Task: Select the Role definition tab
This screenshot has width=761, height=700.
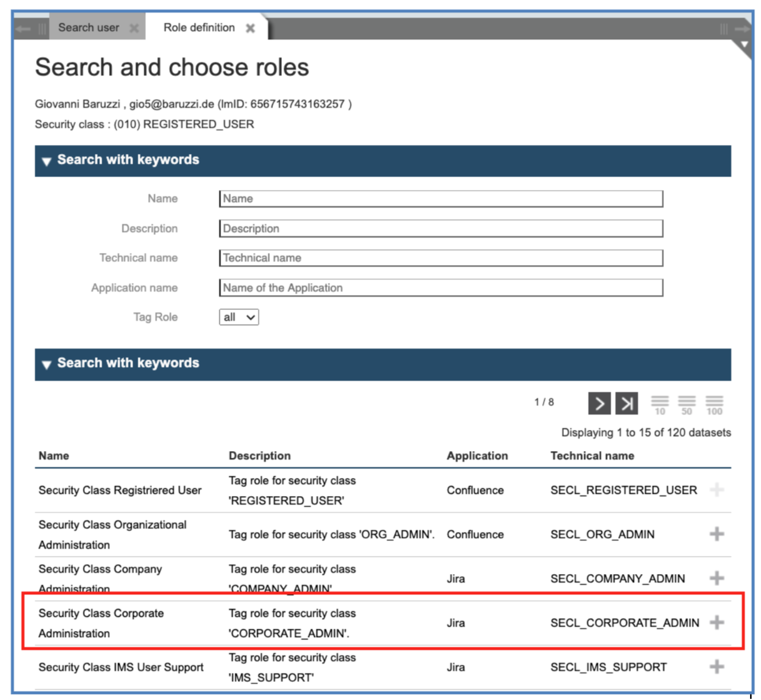Action: pos(199,28)
